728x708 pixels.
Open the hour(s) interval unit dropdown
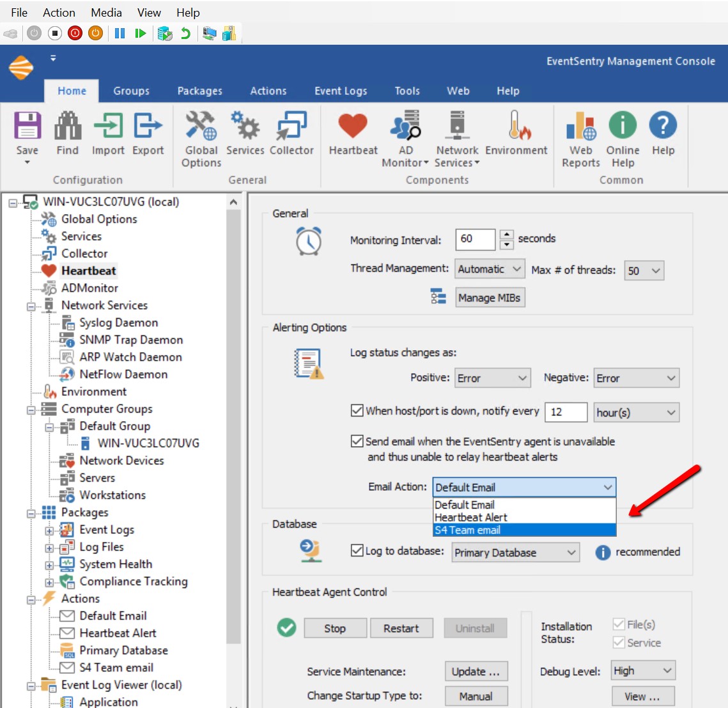[x=636, y=412]
